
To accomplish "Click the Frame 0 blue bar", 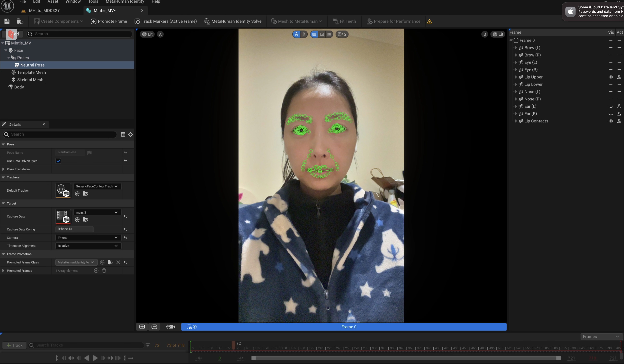I will (344, 327).
